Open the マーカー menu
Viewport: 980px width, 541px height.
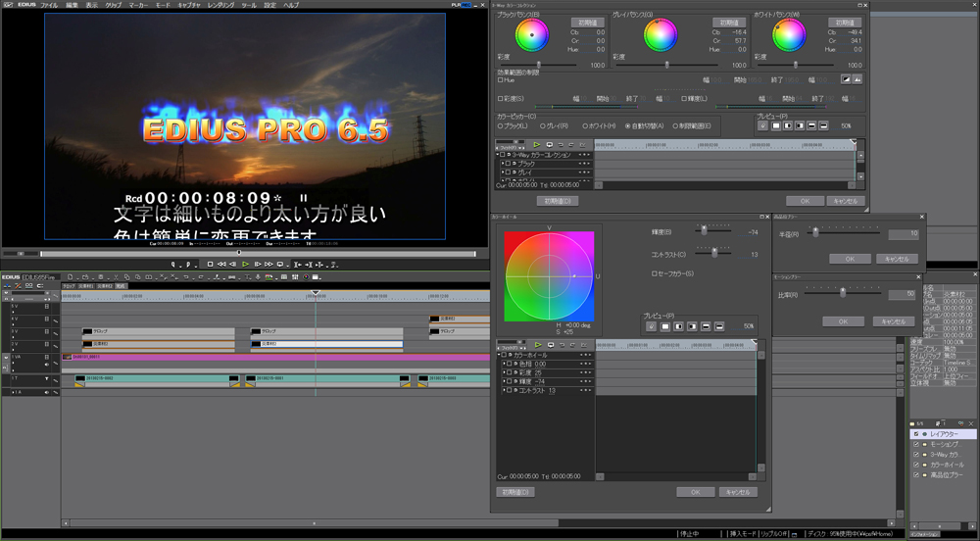click(138, 5)
